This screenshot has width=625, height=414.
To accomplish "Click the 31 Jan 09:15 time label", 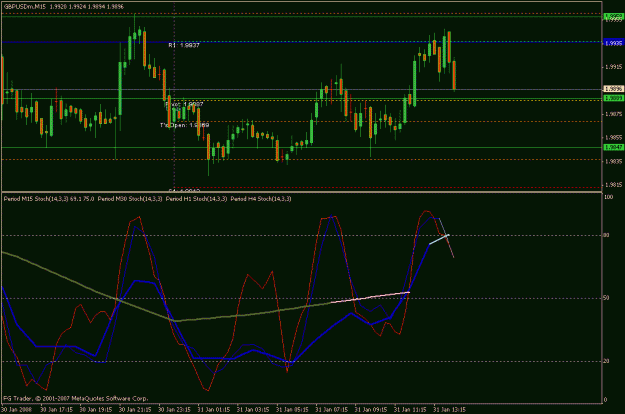I will 371,410.
